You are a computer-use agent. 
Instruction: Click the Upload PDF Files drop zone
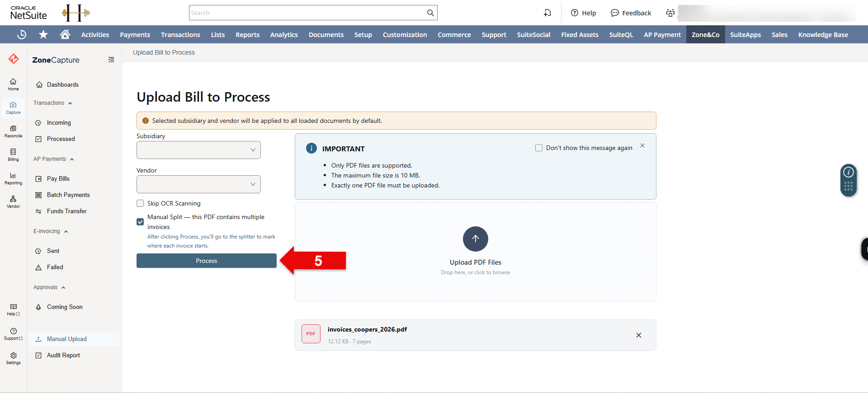(x=476, y=252)
